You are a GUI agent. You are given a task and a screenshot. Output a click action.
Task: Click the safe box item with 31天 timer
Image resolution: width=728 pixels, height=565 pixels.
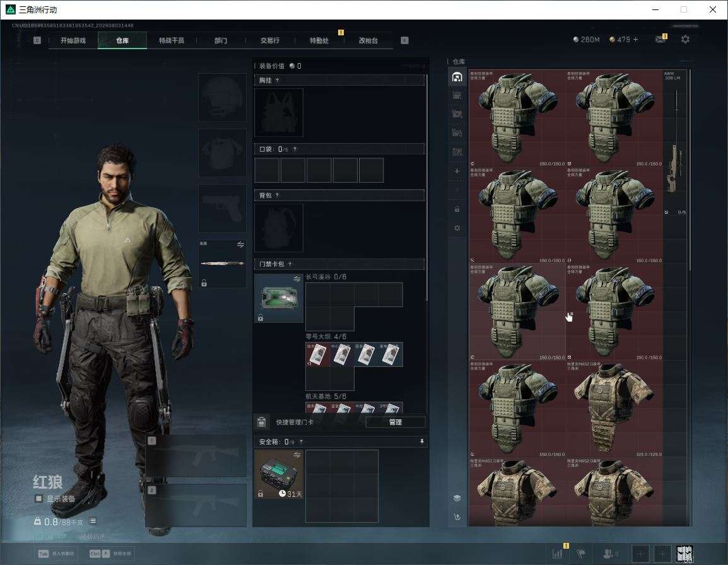pyautogui.click(x=279, y=474)
